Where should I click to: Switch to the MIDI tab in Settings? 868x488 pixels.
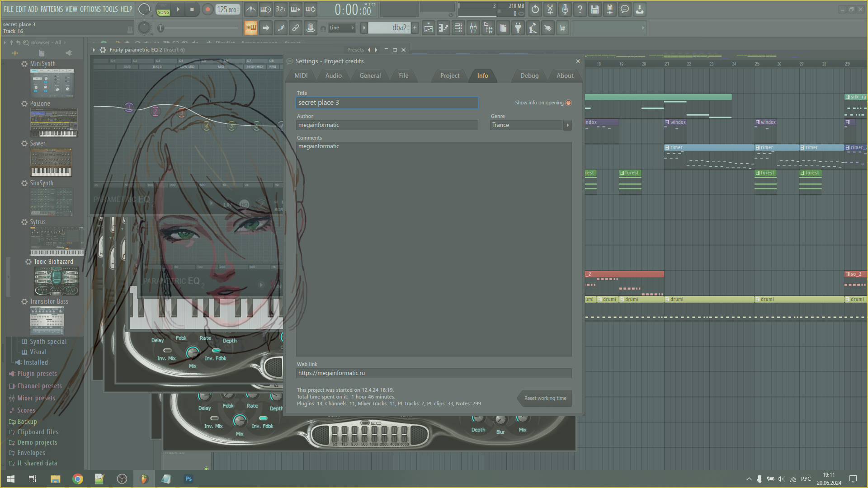[x=301, y=75]
